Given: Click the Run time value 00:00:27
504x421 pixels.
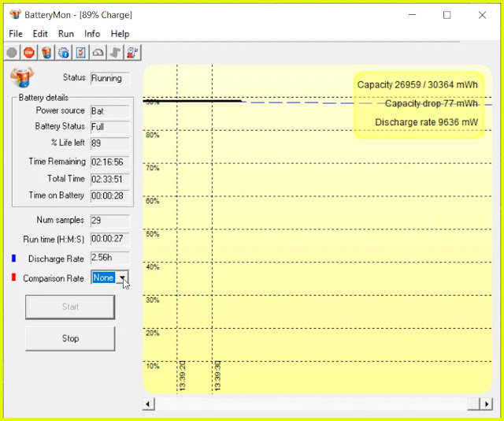Looking at the screenshot, I should (110, 239).
